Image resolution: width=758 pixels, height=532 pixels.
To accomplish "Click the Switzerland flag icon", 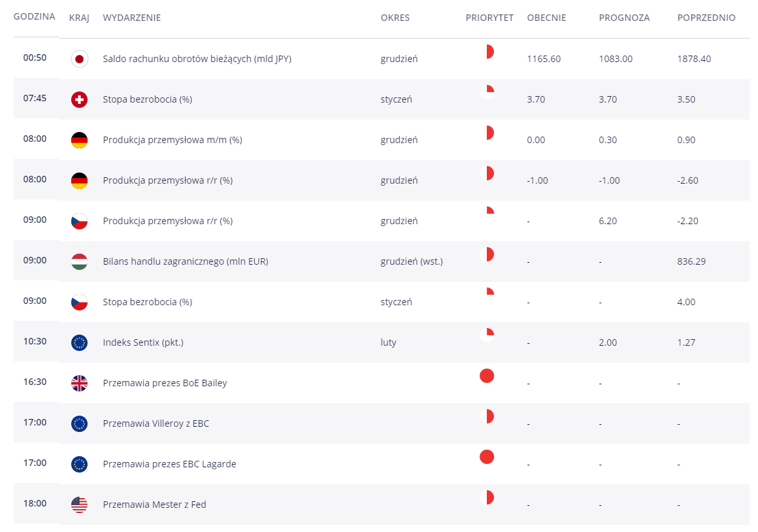I will click(79, 99).
